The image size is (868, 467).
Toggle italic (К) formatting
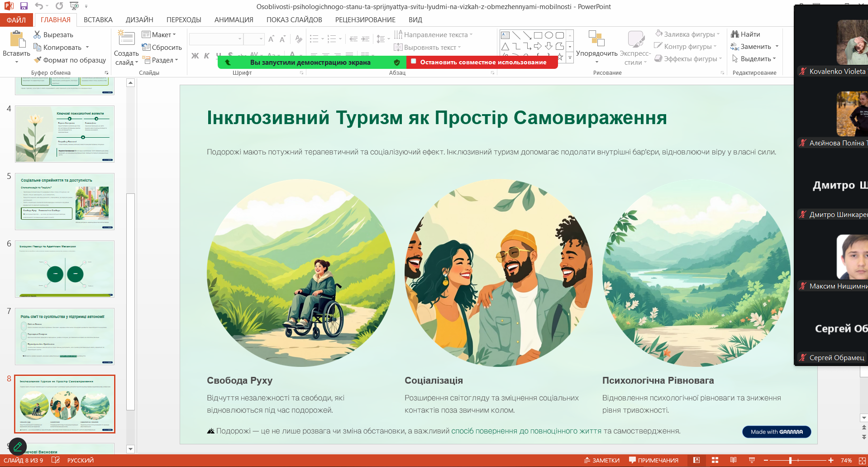click(206, 56)
